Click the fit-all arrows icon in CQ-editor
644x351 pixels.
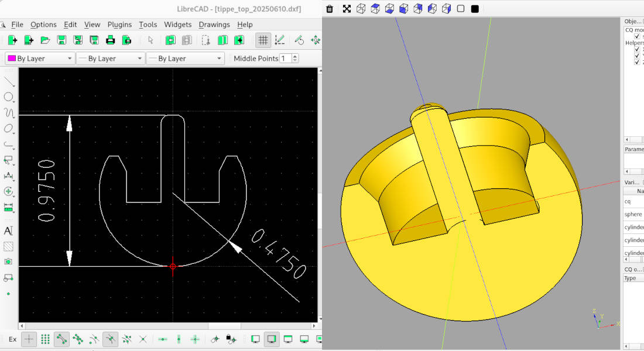347,9
